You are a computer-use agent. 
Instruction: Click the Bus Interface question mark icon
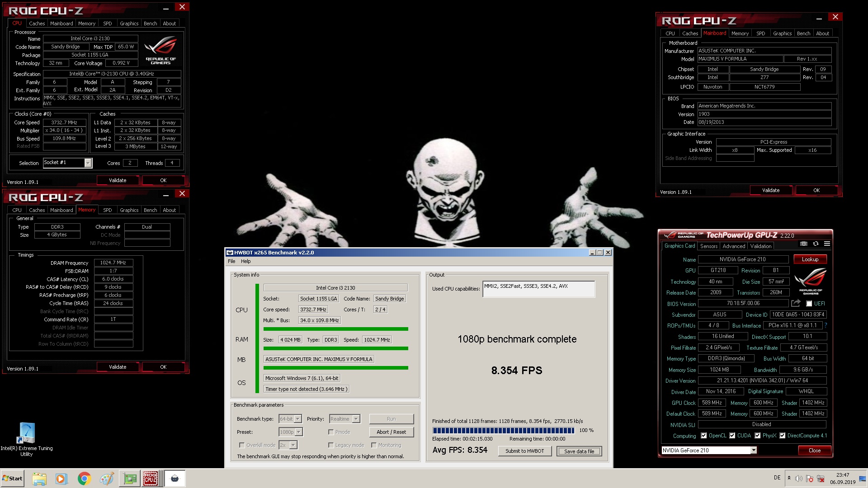coord(826,325)
